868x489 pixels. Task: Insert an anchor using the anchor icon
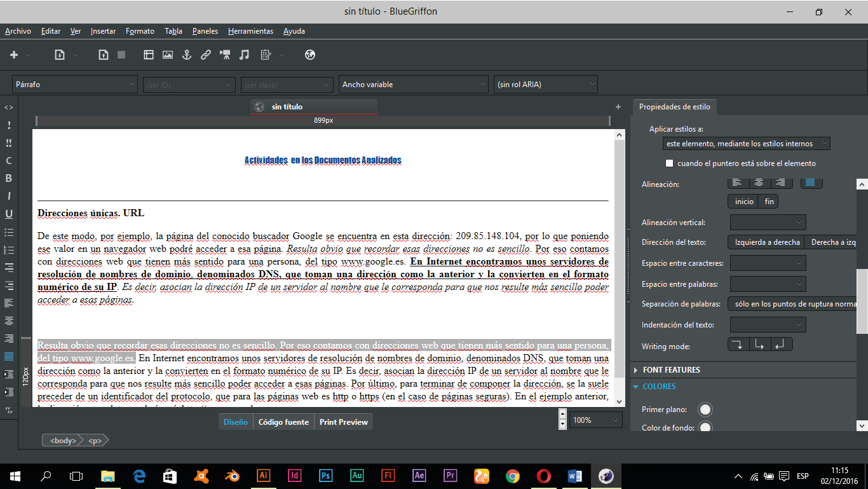click(x=187, y=55)
